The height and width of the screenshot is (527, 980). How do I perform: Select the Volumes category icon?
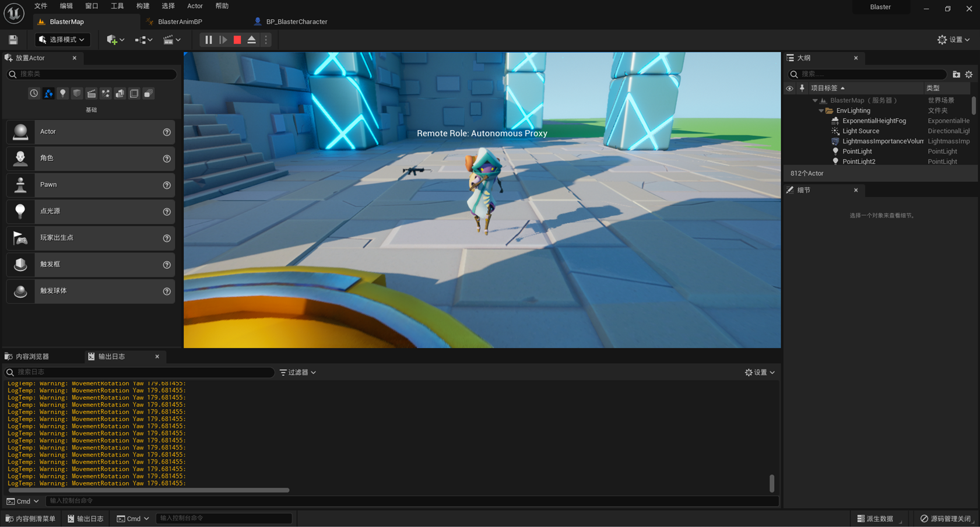pyautogui.click(x=134, y=93)
